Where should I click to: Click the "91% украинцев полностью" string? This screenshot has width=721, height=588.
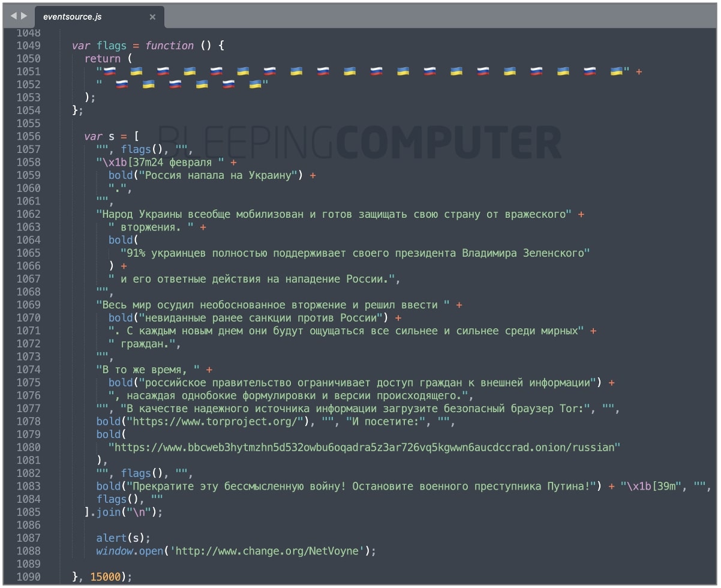[355, 253]
